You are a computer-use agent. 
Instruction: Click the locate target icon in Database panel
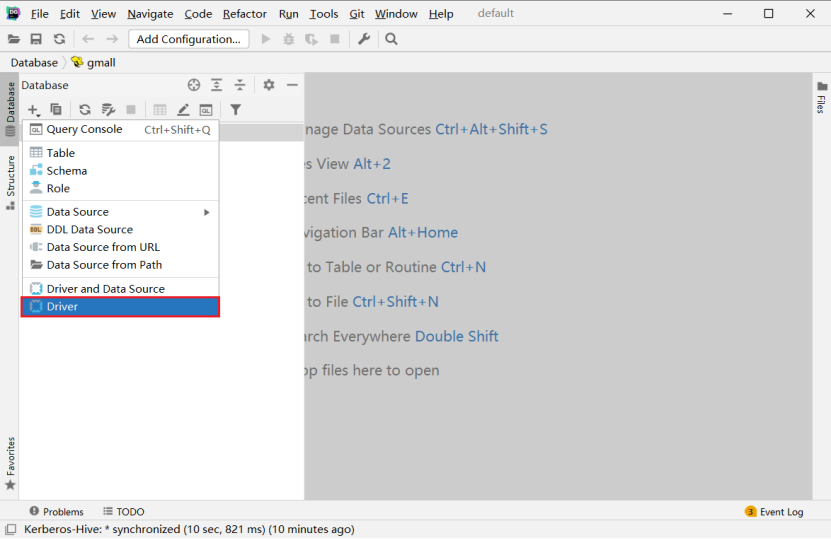(194, 85)
